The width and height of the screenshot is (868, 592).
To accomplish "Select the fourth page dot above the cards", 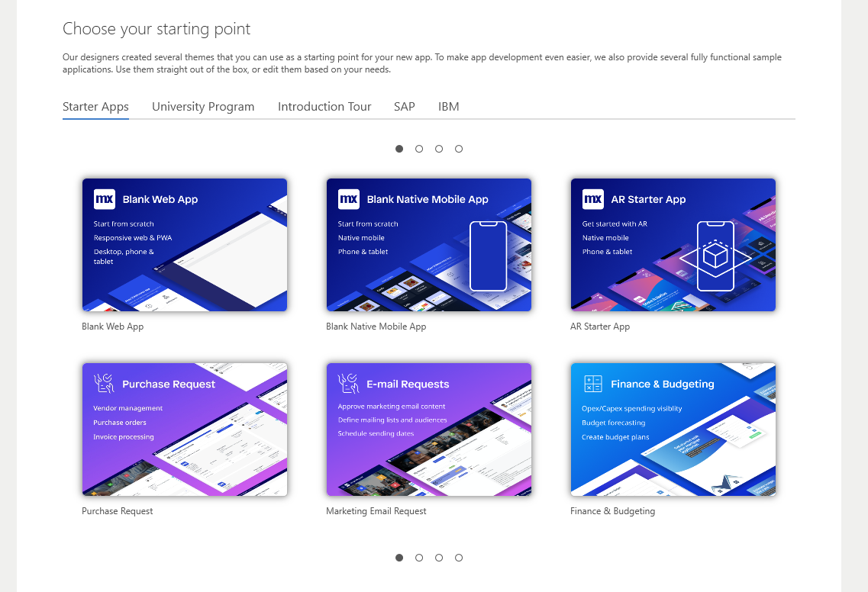I will pos(459,149).
